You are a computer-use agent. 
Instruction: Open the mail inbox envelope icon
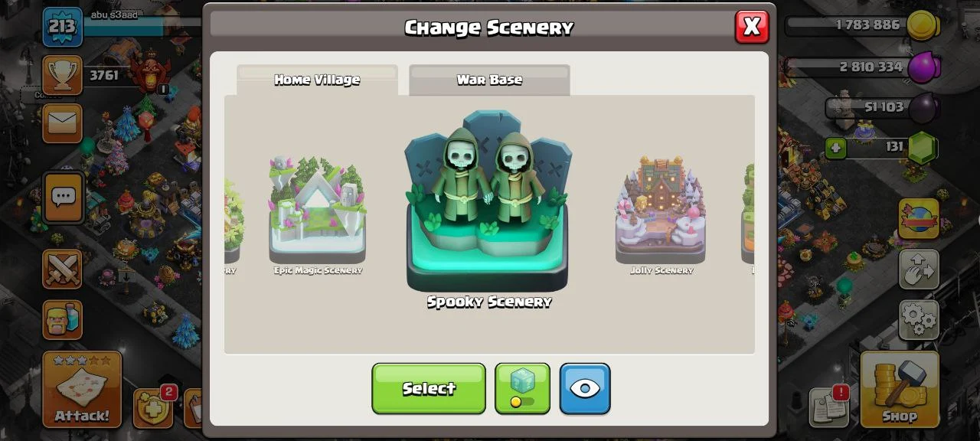[62, 123]
